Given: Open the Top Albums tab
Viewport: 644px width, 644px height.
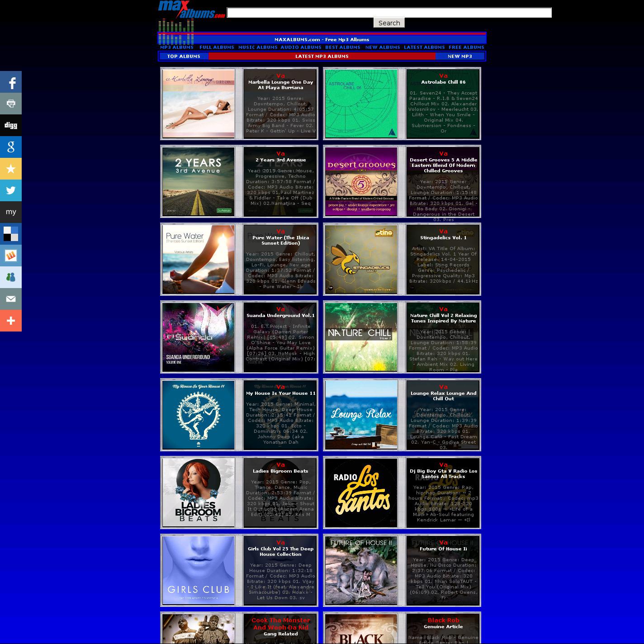Looking at the screenshot, I should [184, 57].
